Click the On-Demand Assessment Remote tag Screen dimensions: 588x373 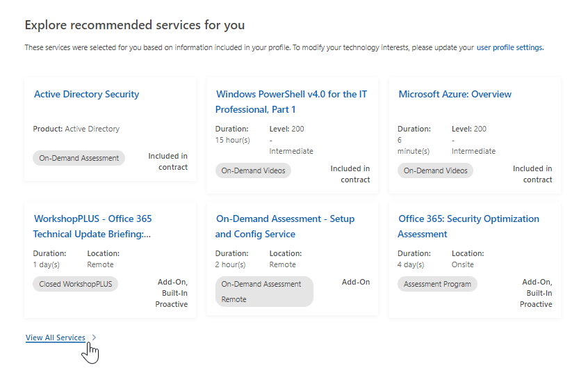coord(264,292)
